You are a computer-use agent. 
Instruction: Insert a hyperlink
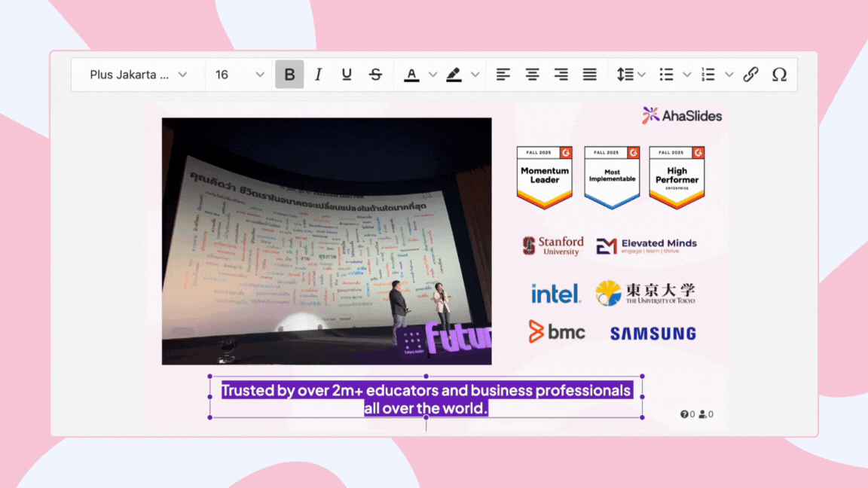click(x=750, y=75)
